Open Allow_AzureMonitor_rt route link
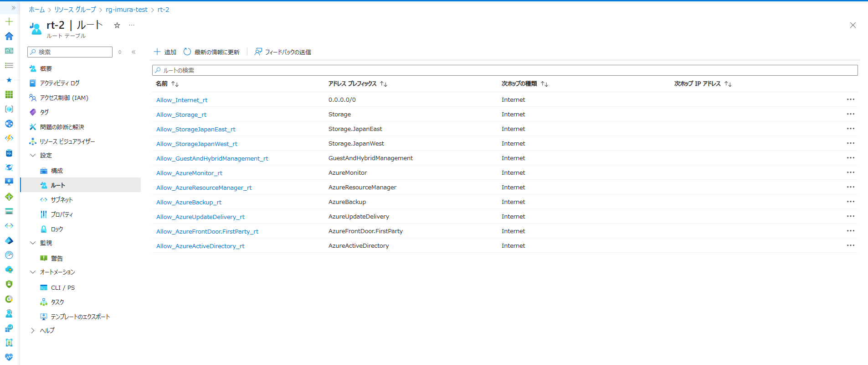This screenshot has width=868, height=365. (x=190, y=173)
